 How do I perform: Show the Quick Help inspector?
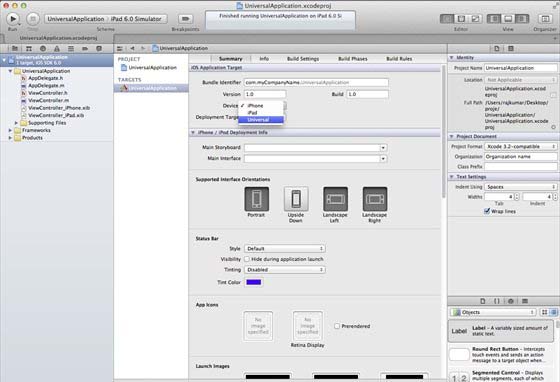511,48
